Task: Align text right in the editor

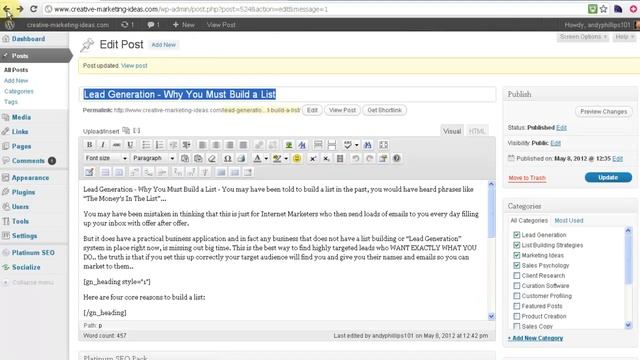Action: [229, 145]
